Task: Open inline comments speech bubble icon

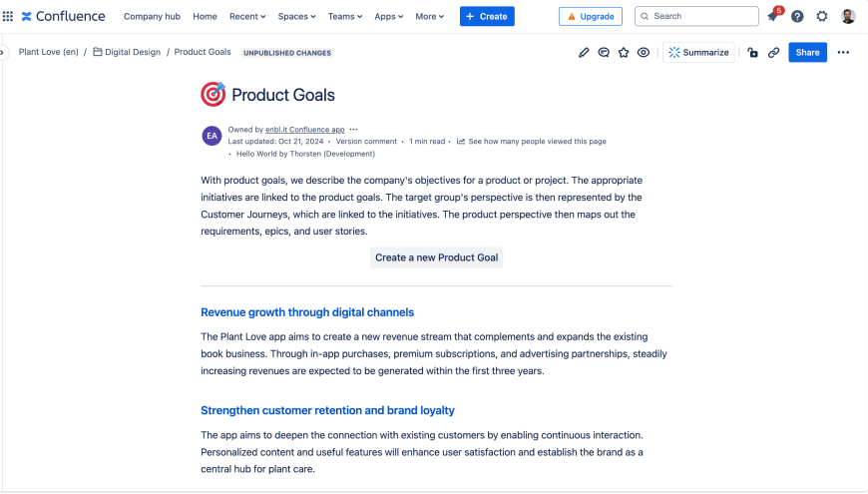Action: pos(604,53)
